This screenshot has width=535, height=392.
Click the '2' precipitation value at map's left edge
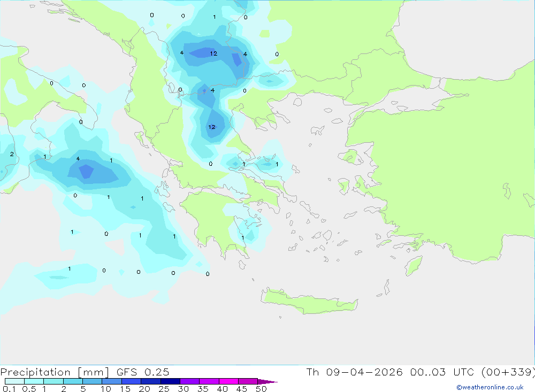pos(12,154)
